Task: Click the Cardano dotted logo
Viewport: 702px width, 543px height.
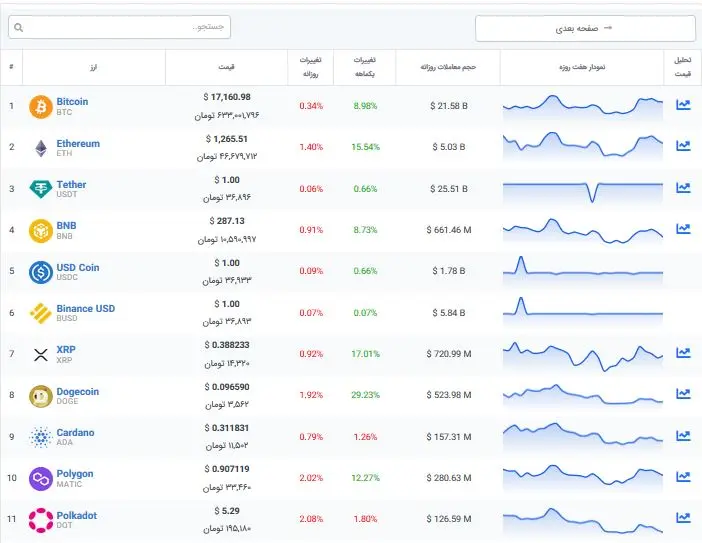Action: click(41, 437)
